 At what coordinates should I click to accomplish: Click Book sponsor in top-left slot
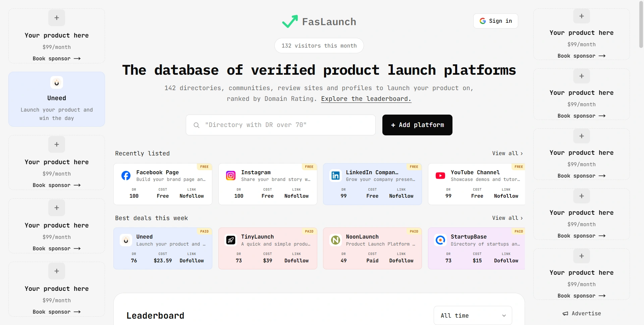coord(57,59)
